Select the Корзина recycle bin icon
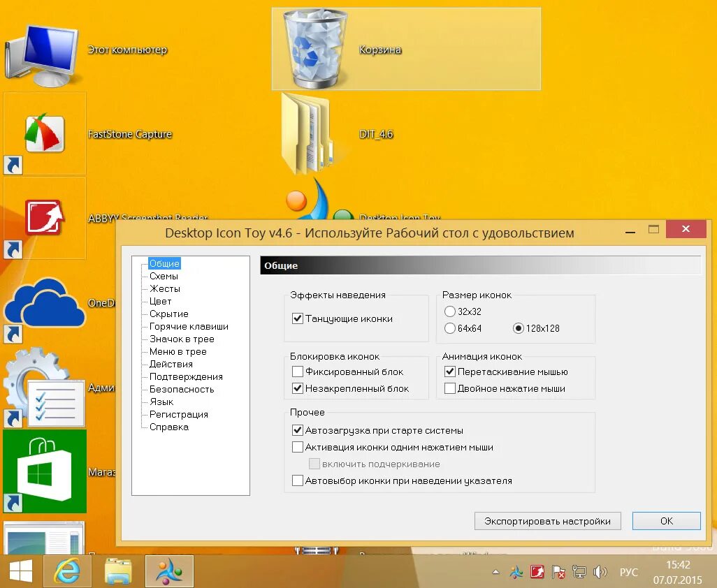717x588 pixels. 314,49
